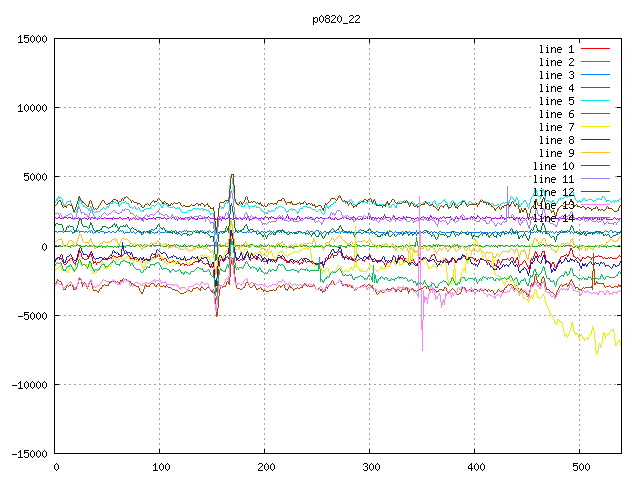Select the 'line 12' legend label

coord(553,192)
